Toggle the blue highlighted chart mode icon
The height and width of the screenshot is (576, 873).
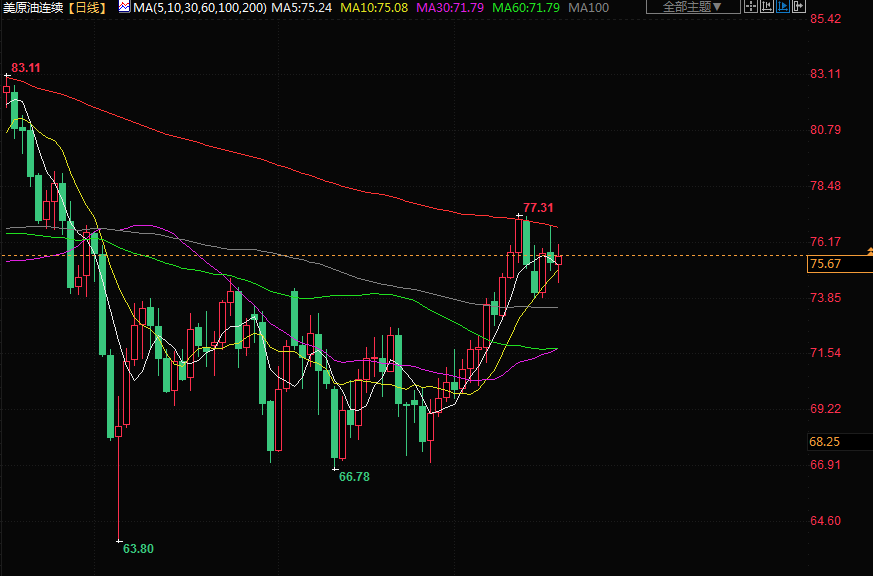(x=783, y=6)
